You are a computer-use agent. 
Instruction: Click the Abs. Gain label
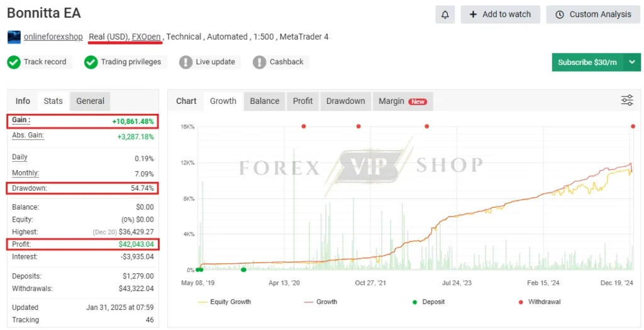coord(28,135)
